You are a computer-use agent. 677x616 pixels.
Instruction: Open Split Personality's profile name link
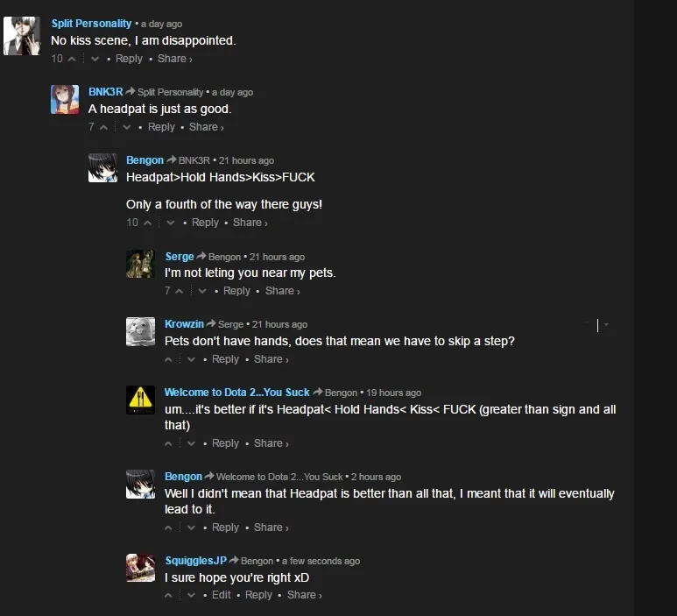92,24
